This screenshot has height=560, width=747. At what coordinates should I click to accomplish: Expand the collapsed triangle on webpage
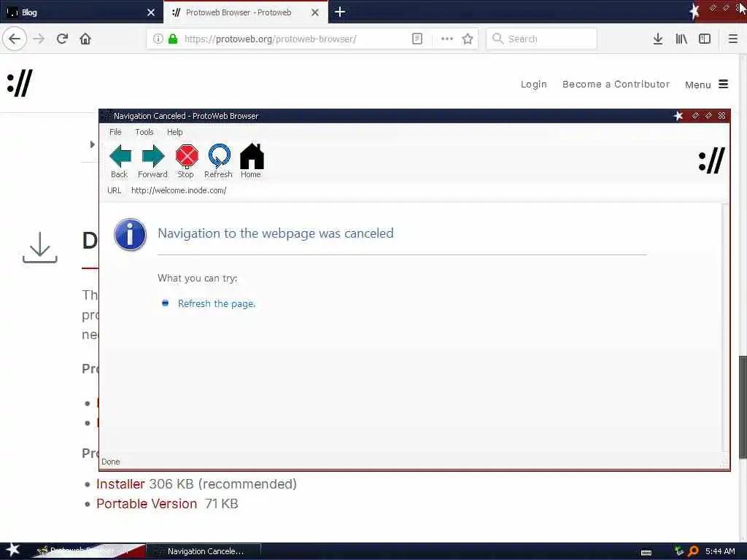click(x=92, y=144)
